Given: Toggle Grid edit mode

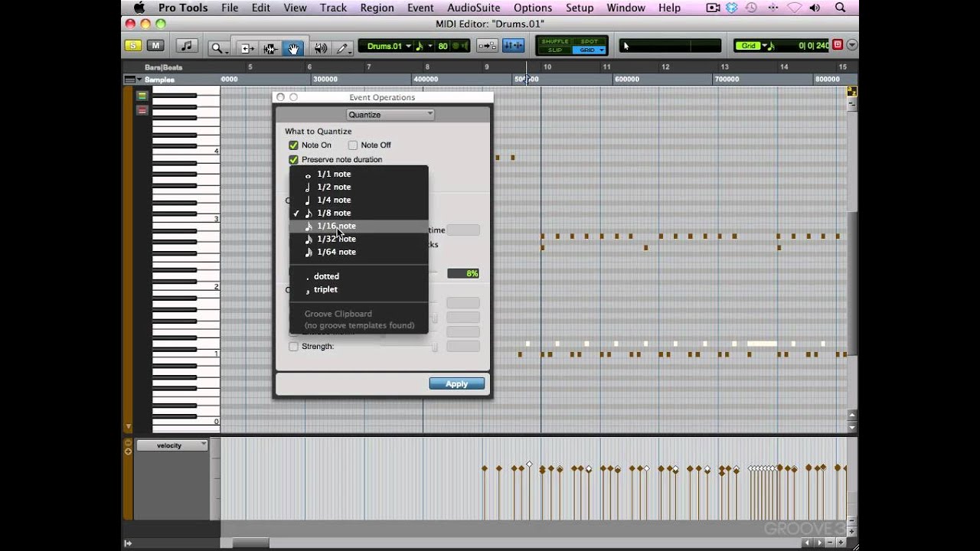Looking at the screenshot, I should [587, 51].
